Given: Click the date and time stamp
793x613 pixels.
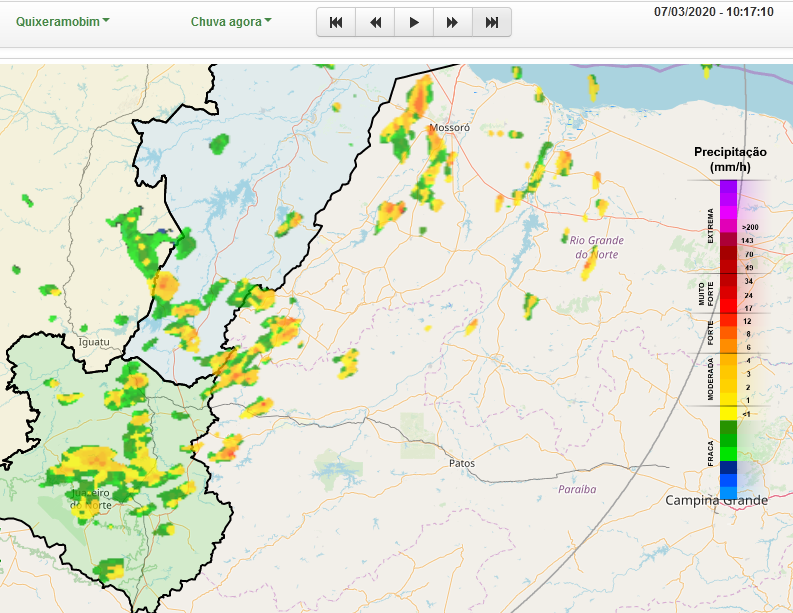Looking at the screenshot, I should (713, 12).
